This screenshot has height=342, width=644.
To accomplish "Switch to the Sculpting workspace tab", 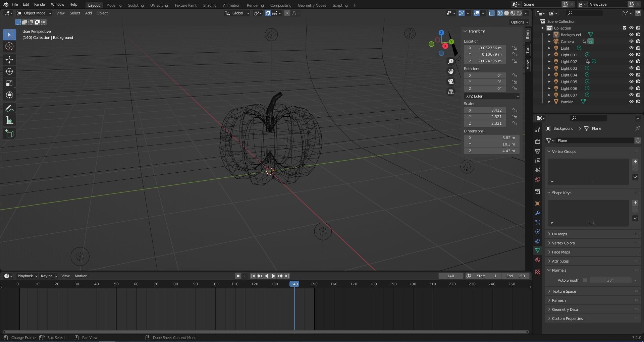I will click(x=136, y=5).
